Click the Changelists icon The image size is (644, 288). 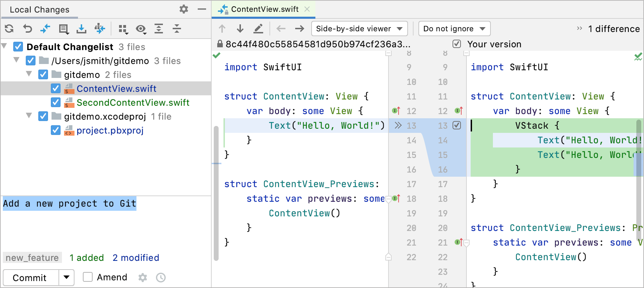coord(64,29)
